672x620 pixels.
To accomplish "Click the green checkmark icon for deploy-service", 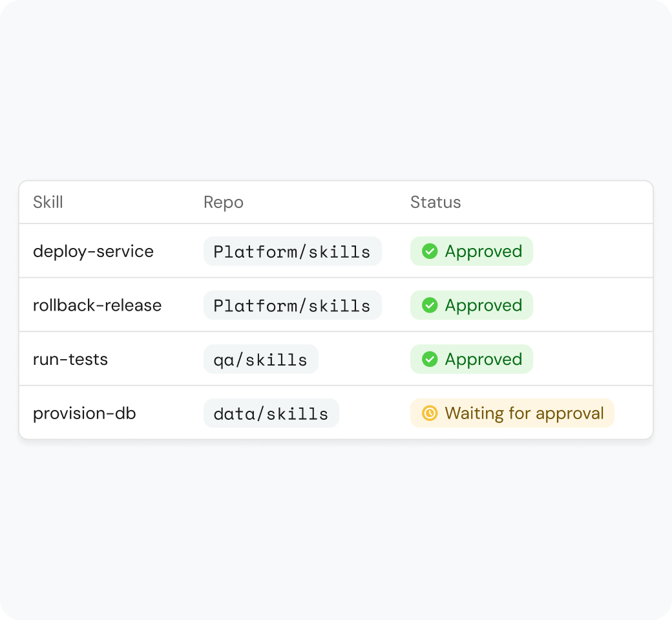I will 430,251.
